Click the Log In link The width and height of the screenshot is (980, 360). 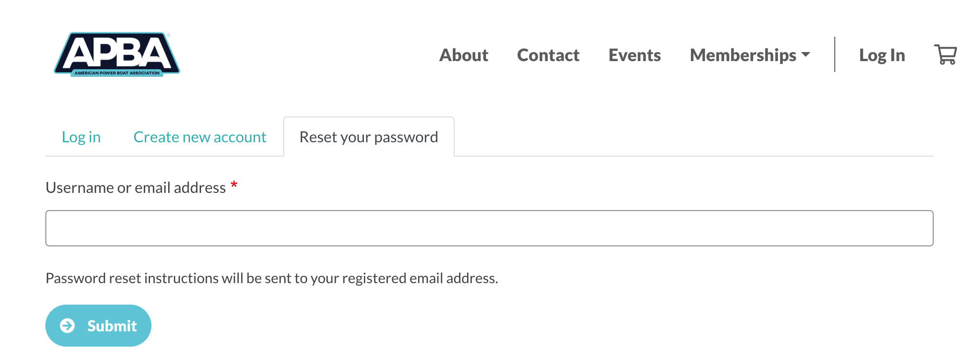tap(882, 55)
